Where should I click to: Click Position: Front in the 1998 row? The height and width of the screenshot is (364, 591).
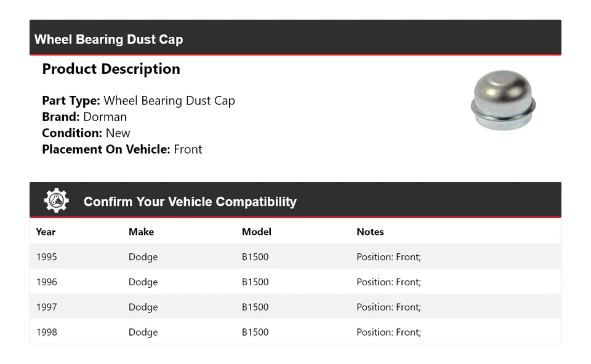(x=388, y=333)
